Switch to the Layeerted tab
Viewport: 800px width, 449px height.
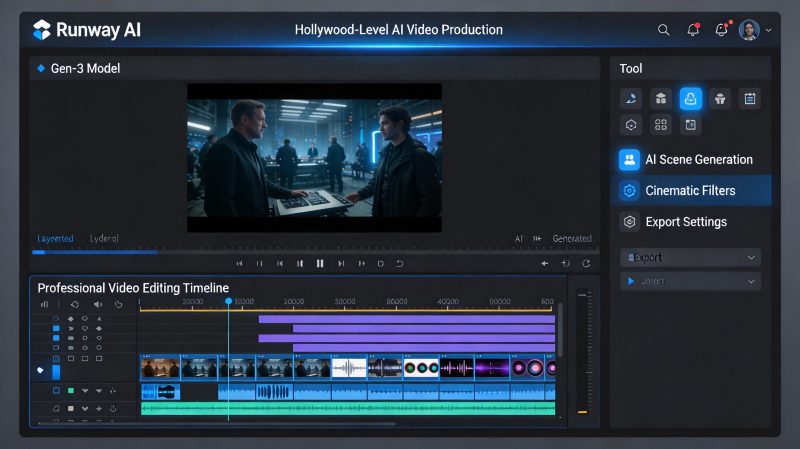(55, 238)
